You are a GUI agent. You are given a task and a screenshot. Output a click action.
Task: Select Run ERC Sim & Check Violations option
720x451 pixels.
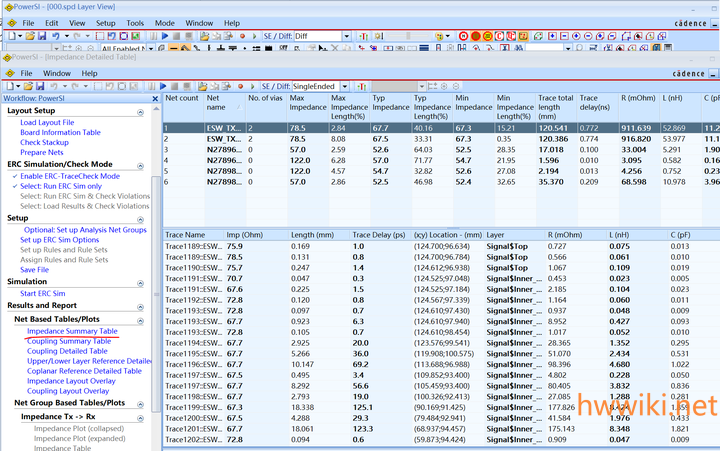(85, 196)
